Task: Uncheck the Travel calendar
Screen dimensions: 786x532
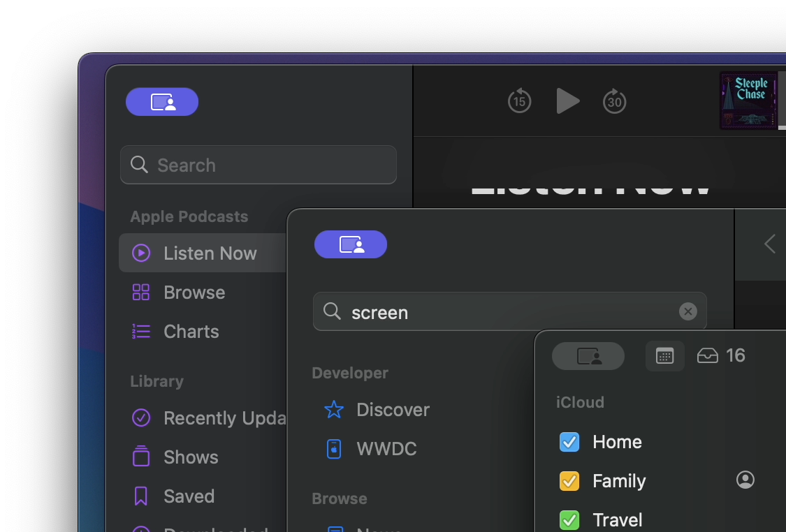Action: [569, 520]
